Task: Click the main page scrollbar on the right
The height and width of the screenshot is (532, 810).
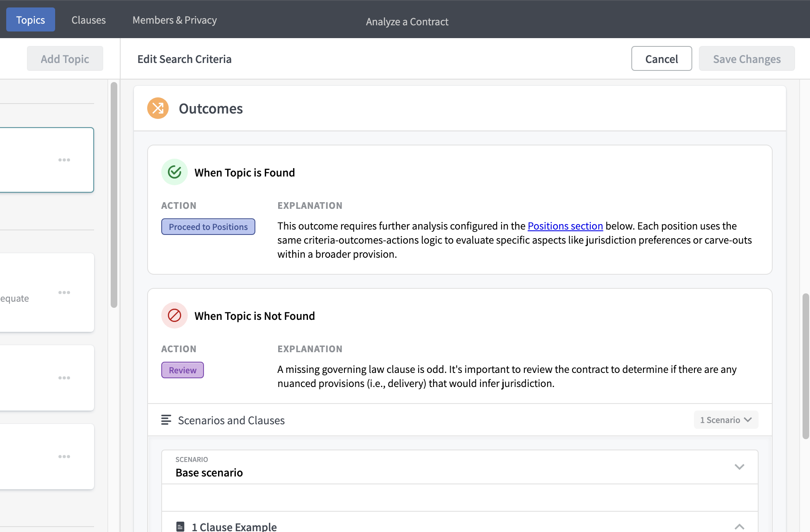Action: pos(806,366)
